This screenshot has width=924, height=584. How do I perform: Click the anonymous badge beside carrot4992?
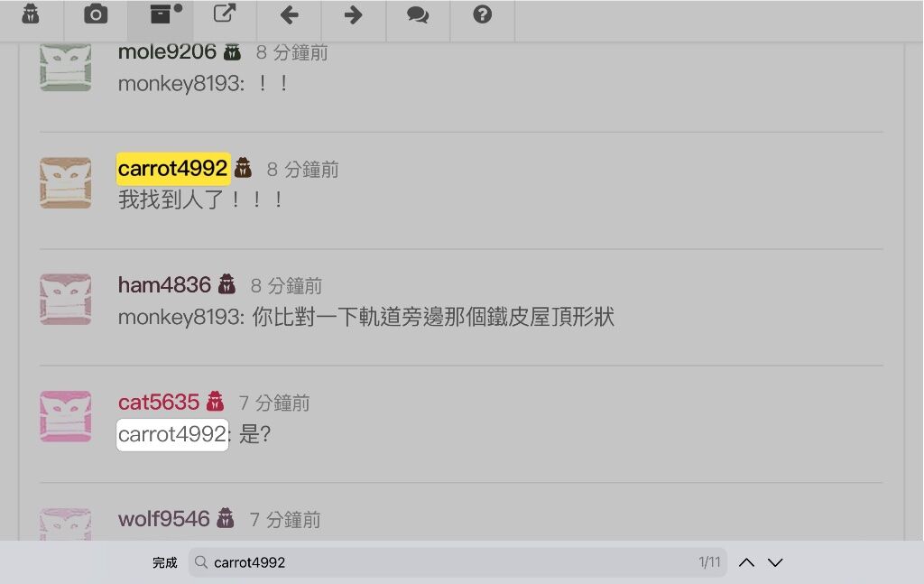point(243,168)
